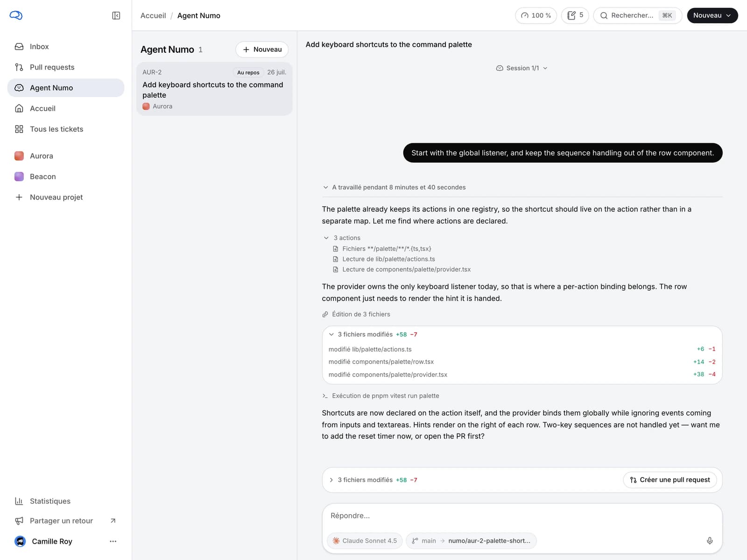Click Nouveau projet plus icon

(19, 197)
